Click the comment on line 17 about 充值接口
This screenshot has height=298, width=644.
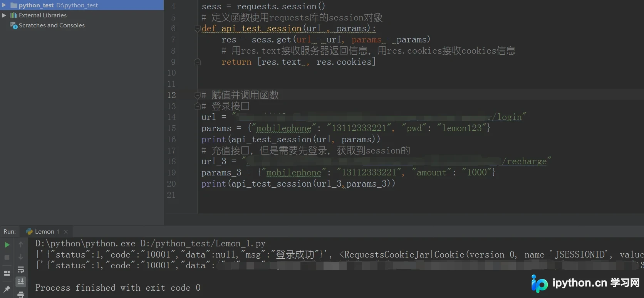pos(306,150)
